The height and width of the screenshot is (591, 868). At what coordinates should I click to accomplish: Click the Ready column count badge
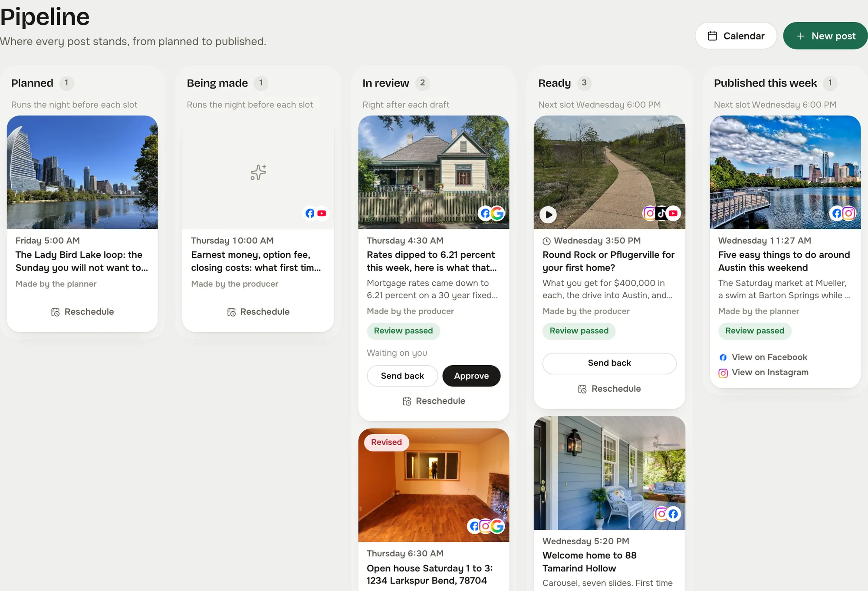click(x=584, y=83)
